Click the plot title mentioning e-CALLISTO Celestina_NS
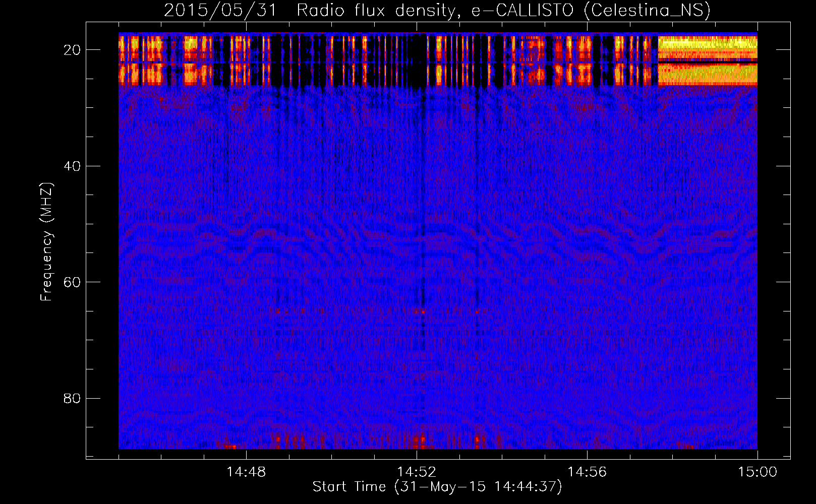 tap(437, 11)
